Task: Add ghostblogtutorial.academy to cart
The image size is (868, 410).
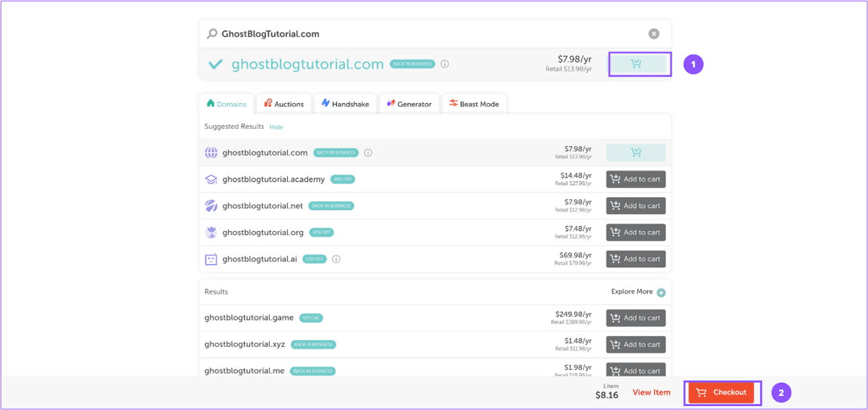Action: tap(636, 179)
